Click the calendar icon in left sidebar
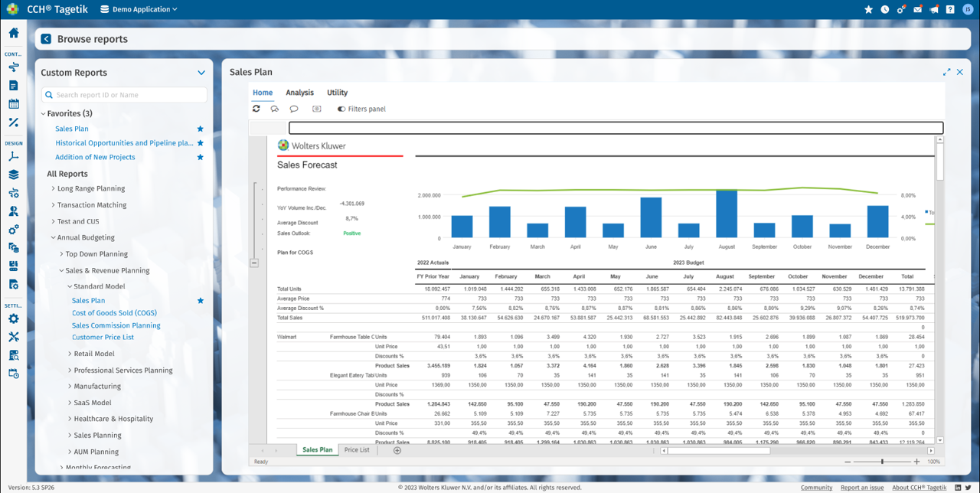Image resolution: width=980 pixels, height=493 pixels. tap(13, 104)
